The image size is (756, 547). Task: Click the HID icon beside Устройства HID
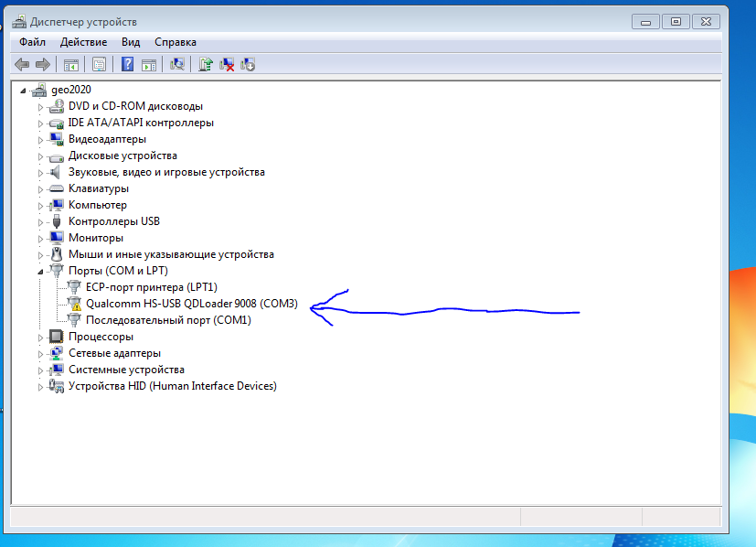pos(57,386)
